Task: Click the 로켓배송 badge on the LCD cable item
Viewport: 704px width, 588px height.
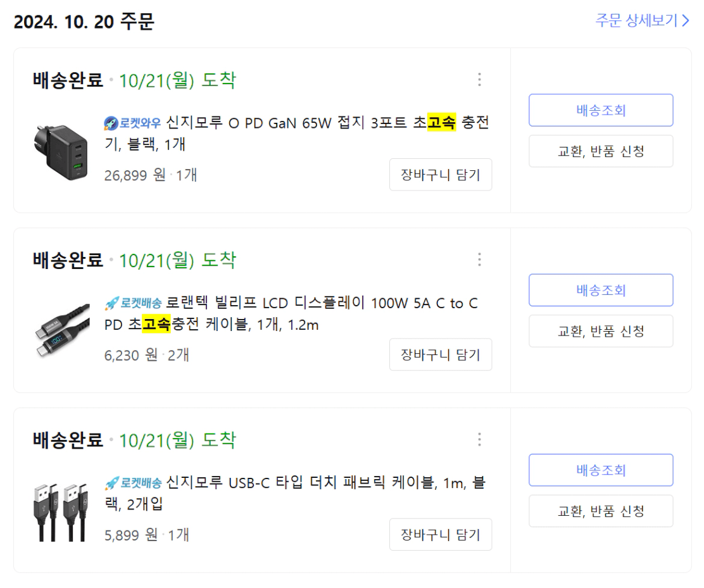Action: pos(133,303)
